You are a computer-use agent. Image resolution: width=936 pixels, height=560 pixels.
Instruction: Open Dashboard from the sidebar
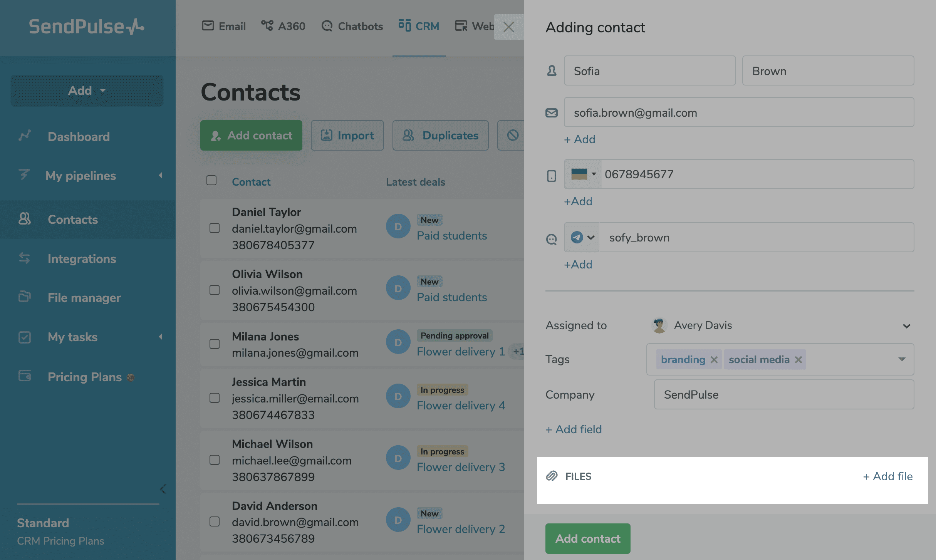(x=79, y=137)
